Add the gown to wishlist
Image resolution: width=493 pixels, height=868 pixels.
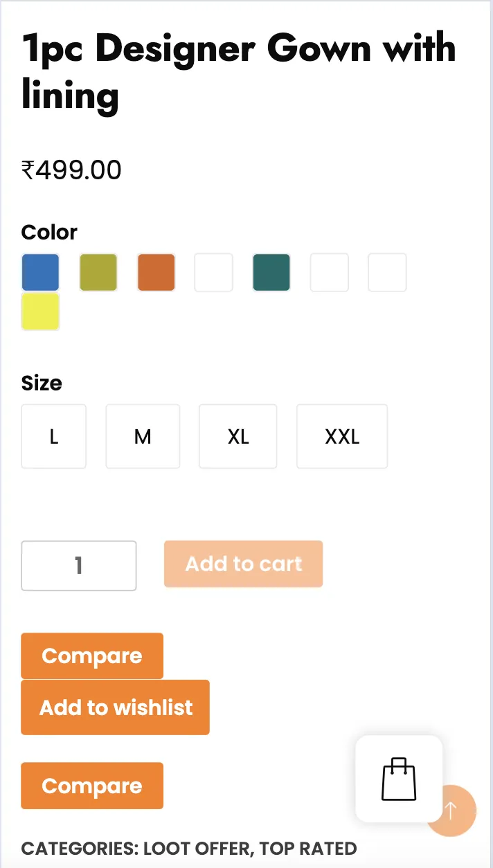[x=116, y=707]
